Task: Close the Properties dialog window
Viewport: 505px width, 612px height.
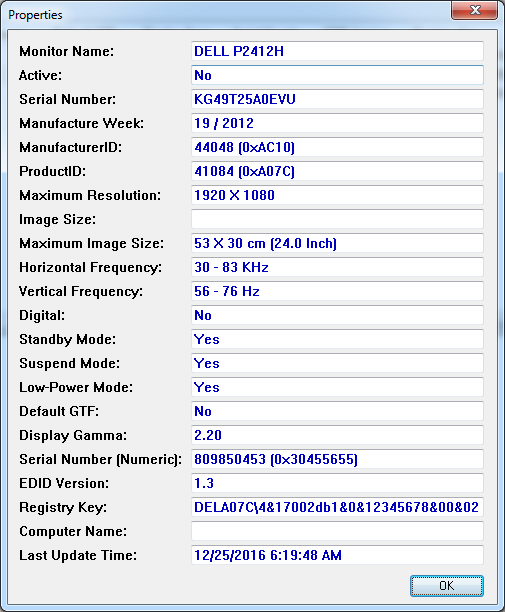Action: (475, 10)
